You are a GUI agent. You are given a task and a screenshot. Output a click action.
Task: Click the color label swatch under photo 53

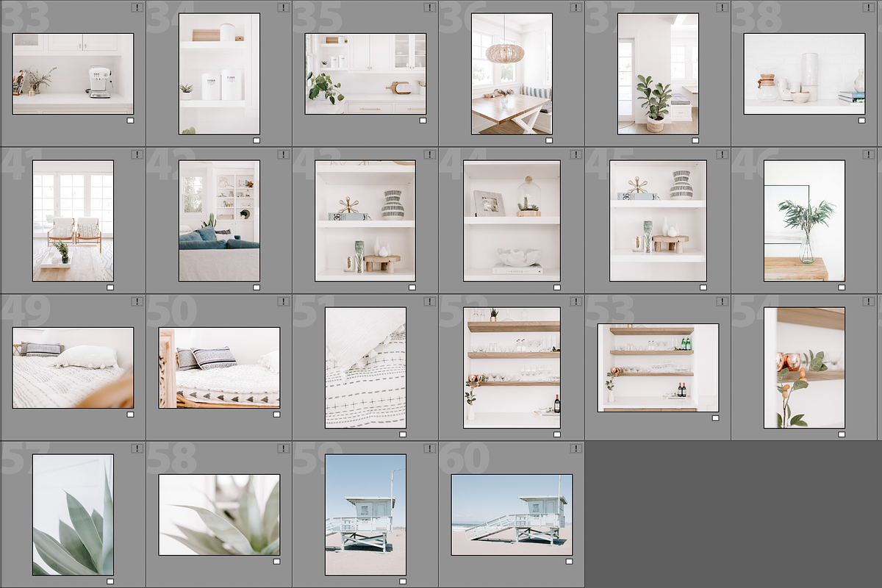[x=715, y=417]
